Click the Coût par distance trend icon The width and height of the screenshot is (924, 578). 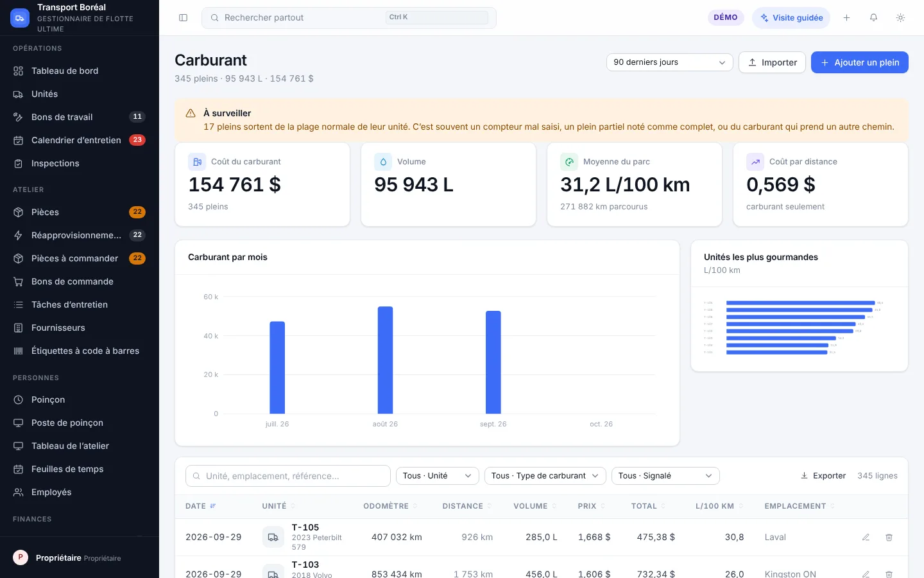click(x=755, y=162)
